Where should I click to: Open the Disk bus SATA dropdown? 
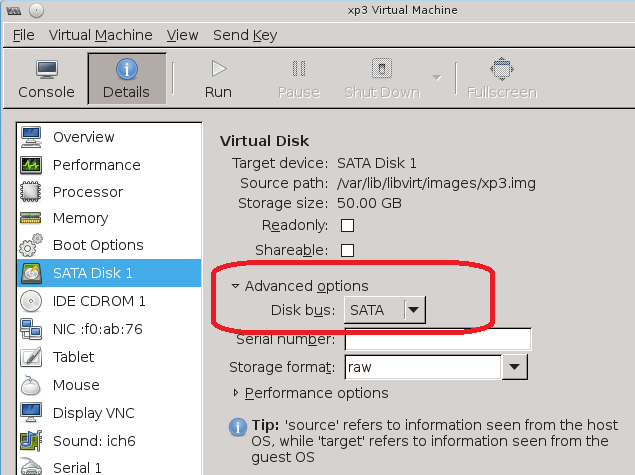[385, 311]
